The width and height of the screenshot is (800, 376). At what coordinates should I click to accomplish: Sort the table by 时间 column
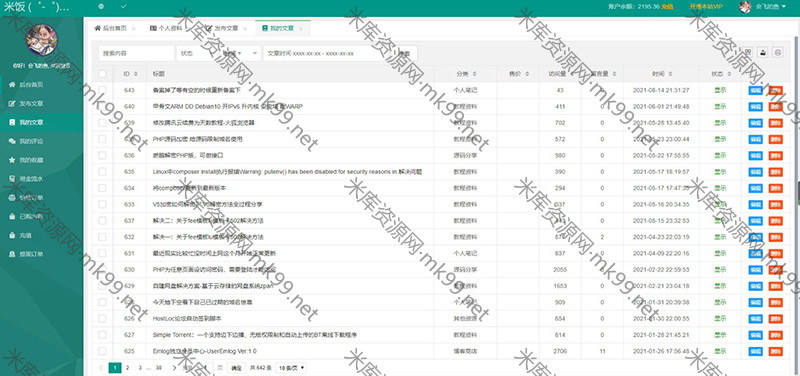point(669,74)
